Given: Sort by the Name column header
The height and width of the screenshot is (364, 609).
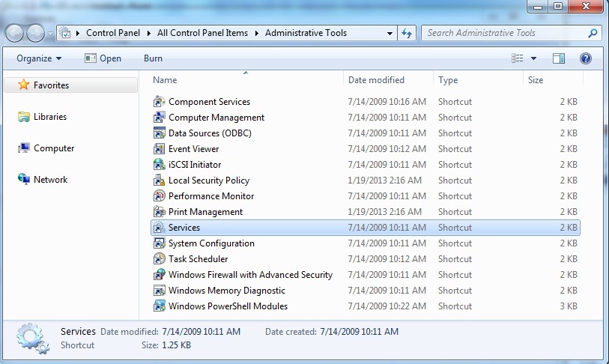Looking at the screenshot, I should tap(246, 80).
